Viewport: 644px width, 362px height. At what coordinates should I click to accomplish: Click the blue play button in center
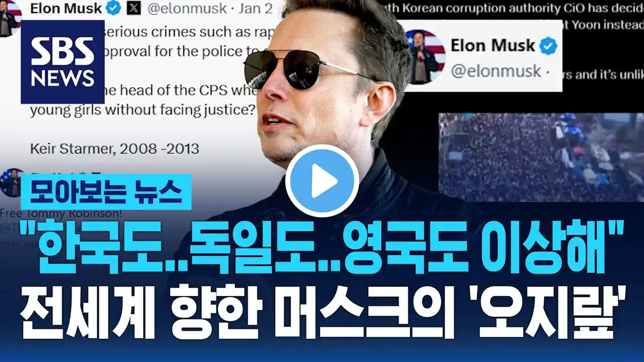coord(322,181)
